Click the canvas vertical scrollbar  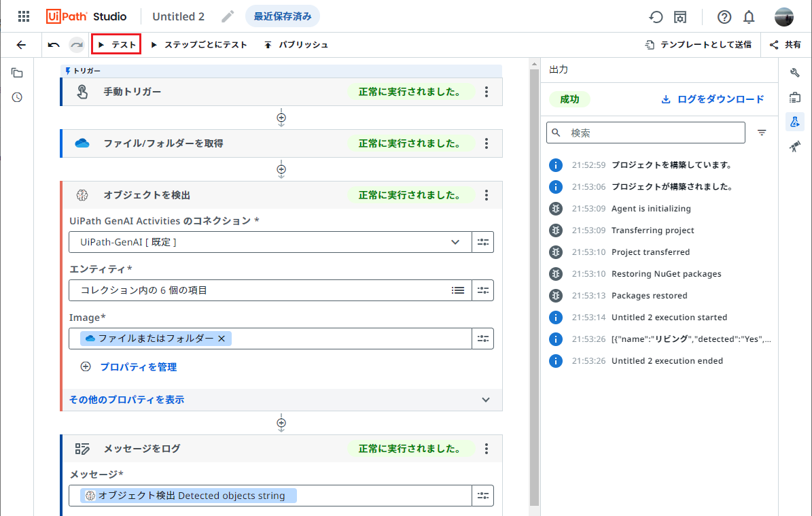point(535,286)
